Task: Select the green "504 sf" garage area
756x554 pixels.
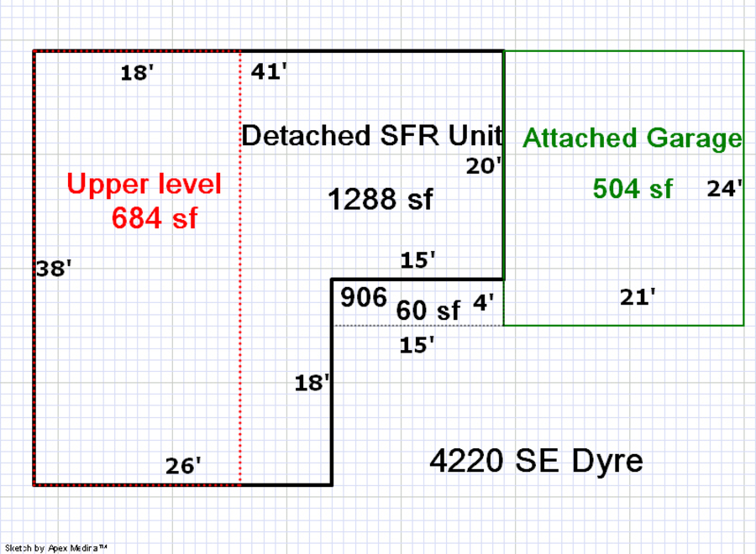Action: click(x=633, y=189)
